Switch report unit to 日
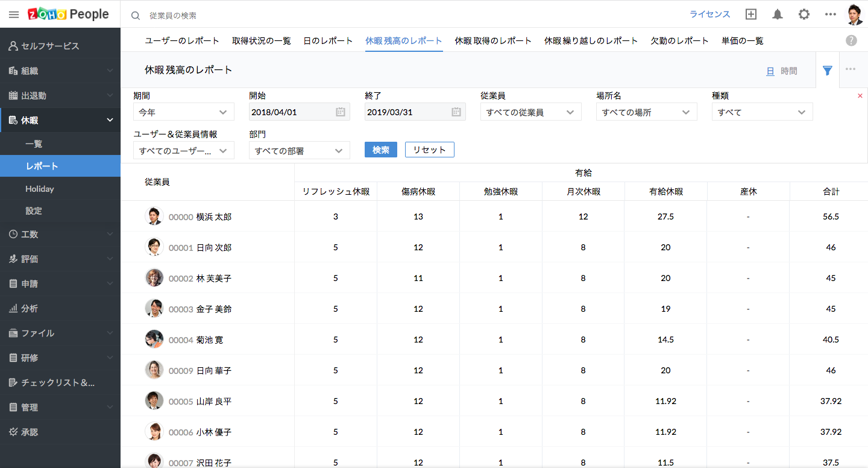Image resolution: width=868 pixels, height=468 pixels. tap(770, 71)
